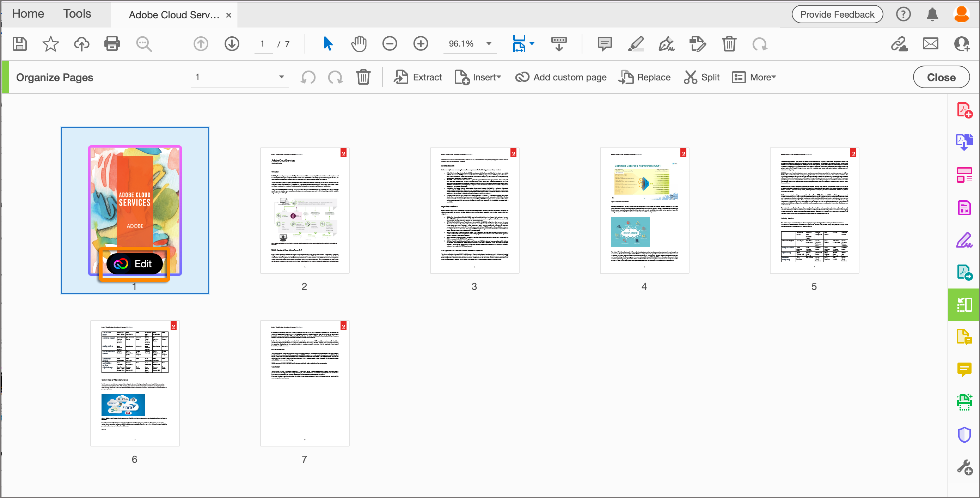Image resolution: width=980 pixels, height=498 pixels.
Task: Open the zoom level dropdown
Action: [489, 44]
